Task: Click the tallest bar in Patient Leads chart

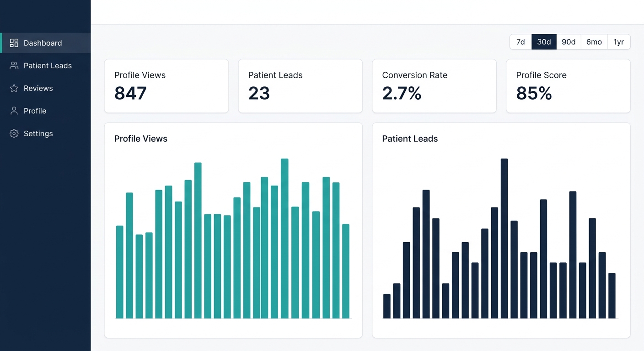Action: tap(504, 238)
